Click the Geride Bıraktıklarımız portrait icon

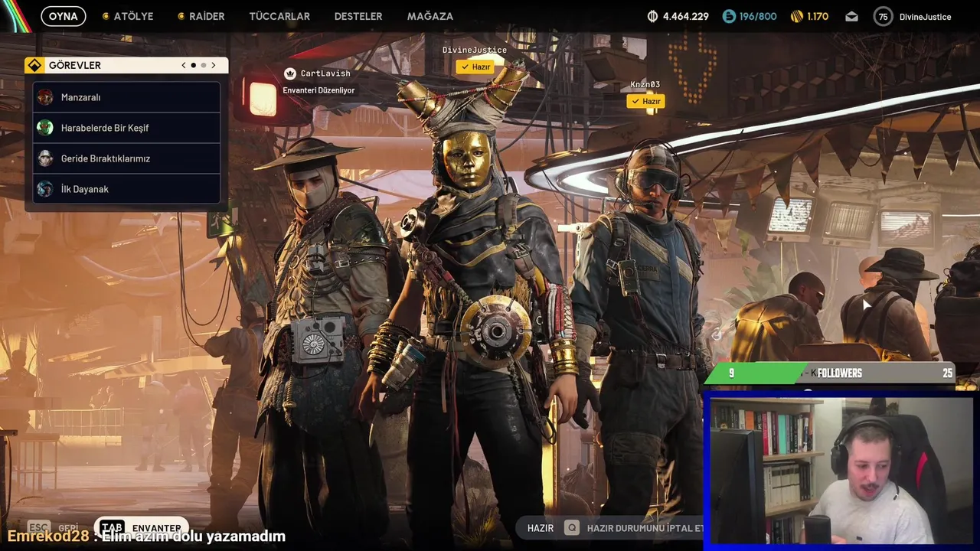tap(45, 158)
